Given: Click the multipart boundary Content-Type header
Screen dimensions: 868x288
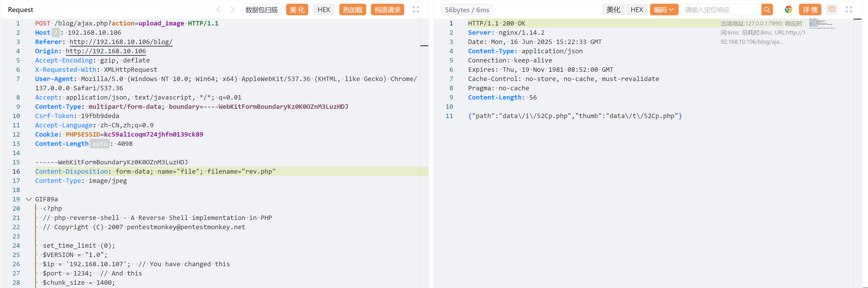Looking at the screenshot, I should coord(192,107).
